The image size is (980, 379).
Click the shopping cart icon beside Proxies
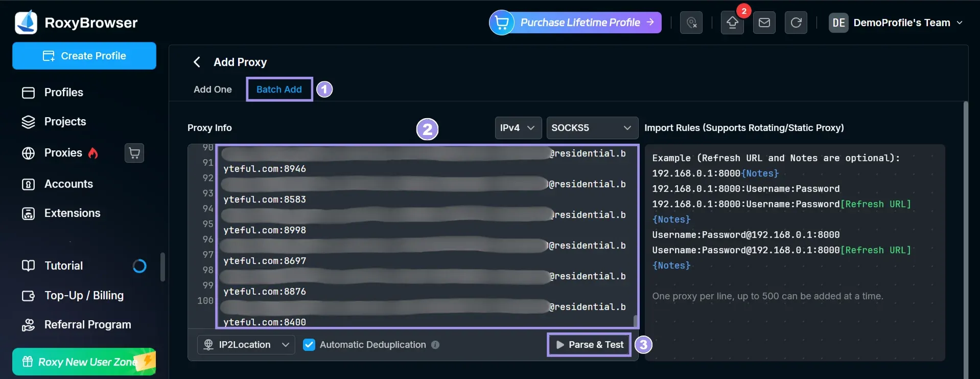point(134,153)
